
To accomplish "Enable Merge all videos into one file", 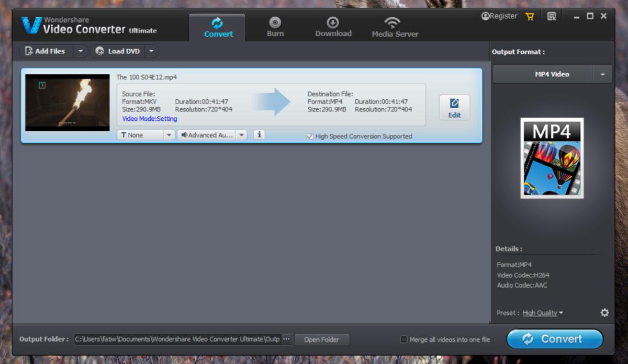I will pos(403,339).
